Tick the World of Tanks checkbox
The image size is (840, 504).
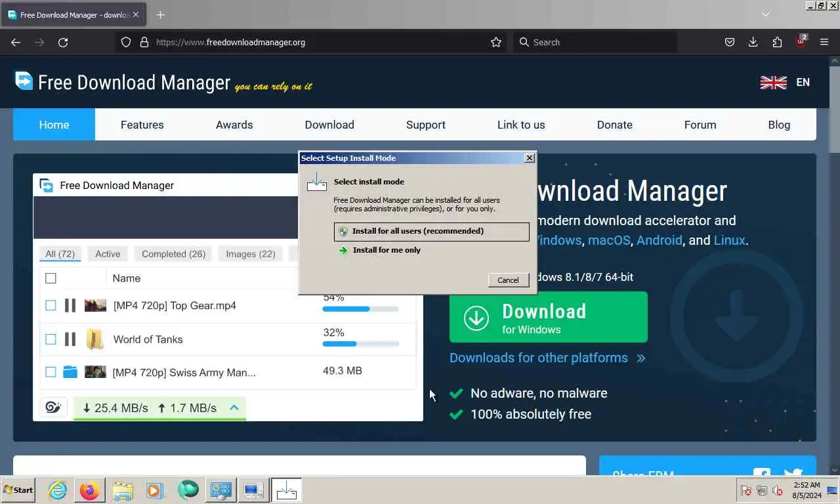coord(51,339)
